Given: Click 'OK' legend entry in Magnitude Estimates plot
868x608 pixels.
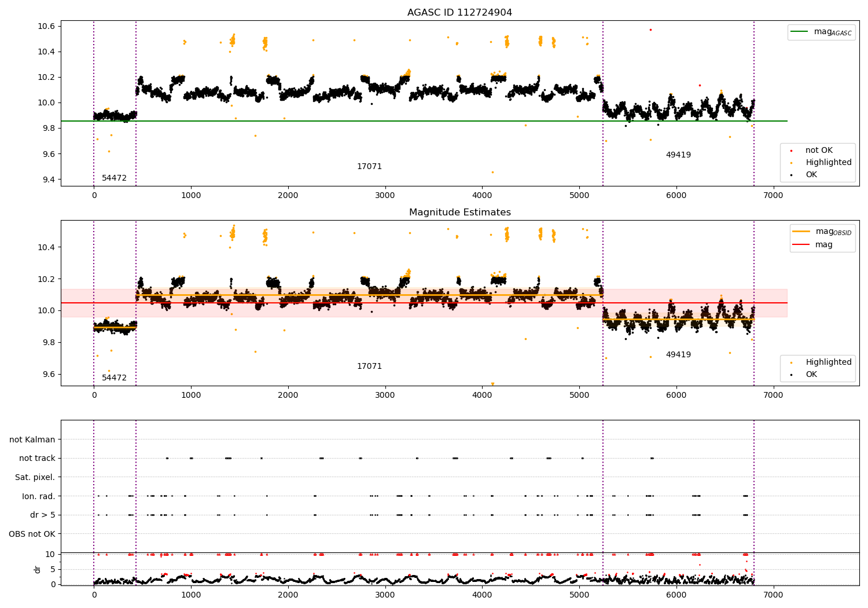Looking at the screenshot, I should [804, 375].
